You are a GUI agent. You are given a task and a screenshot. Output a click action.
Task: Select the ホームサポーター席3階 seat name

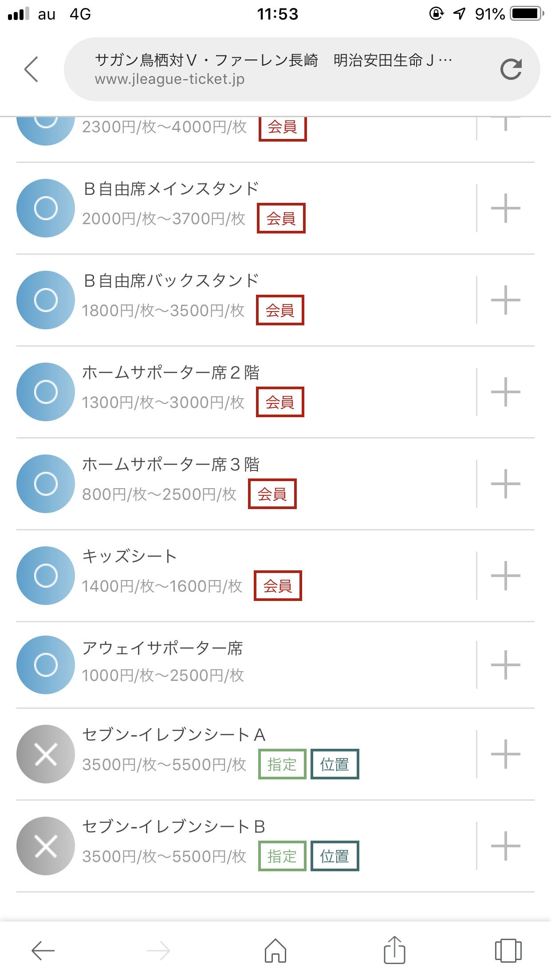(171, 465)
